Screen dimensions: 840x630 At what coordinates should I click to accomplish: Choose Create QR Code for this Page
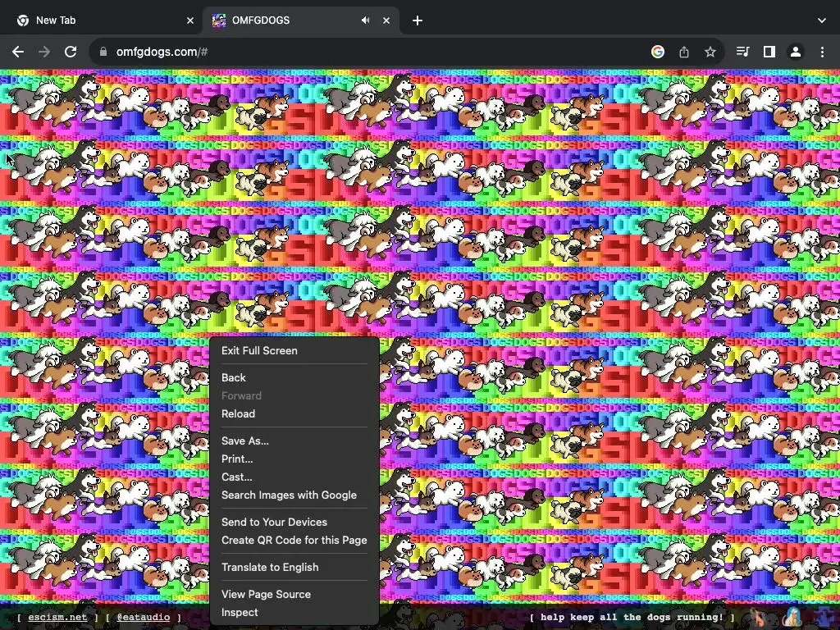tap(294, 540)
